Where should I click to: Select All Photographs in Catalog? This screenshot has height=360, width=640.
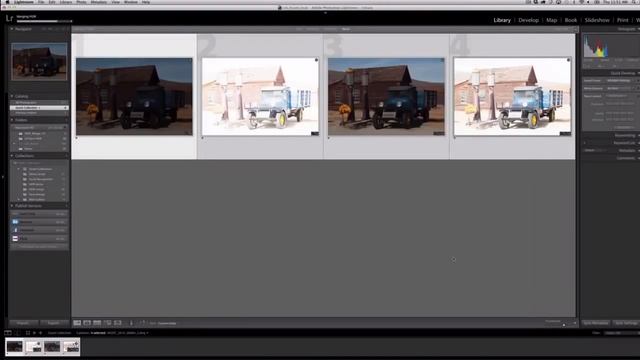tap(39, 103)
